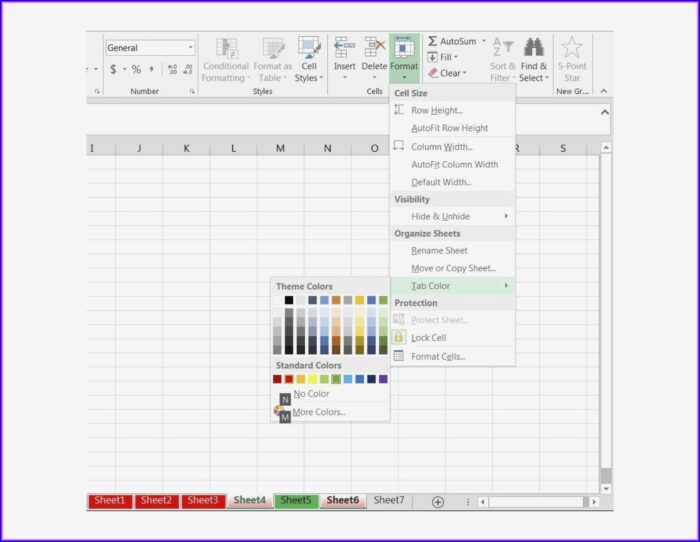Open Number format dialog launcher
Viewport: 700px width, 542px height.
point(192,91)
